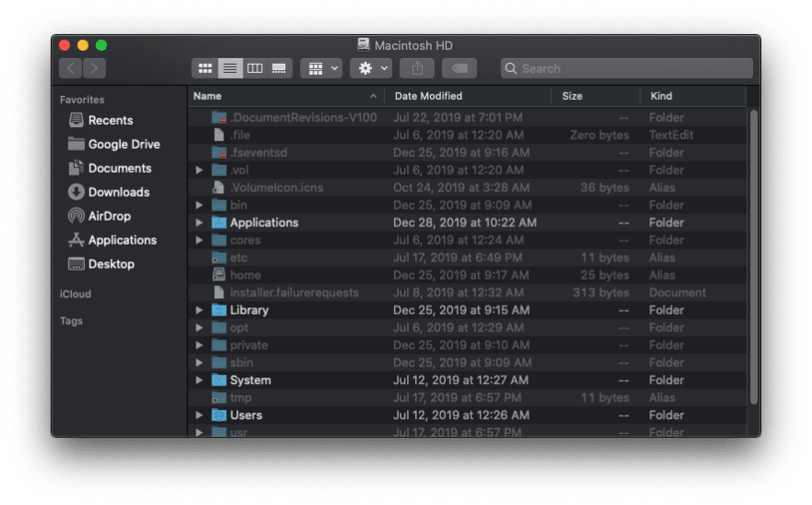Click the Edit Tags toolbar button
Viewport: 812px width, 505px height.
click(x=460, y=68)
